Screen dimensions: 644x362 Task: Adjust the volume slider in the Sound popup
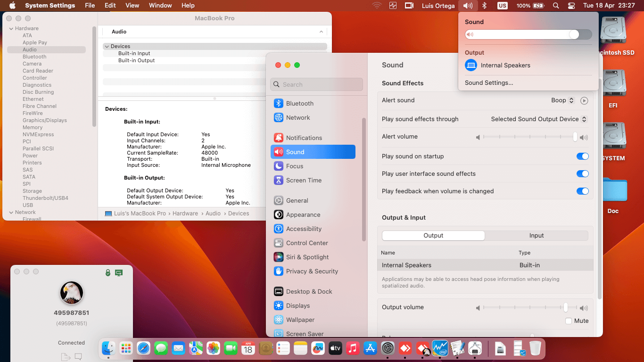click(x=528, y=34)
